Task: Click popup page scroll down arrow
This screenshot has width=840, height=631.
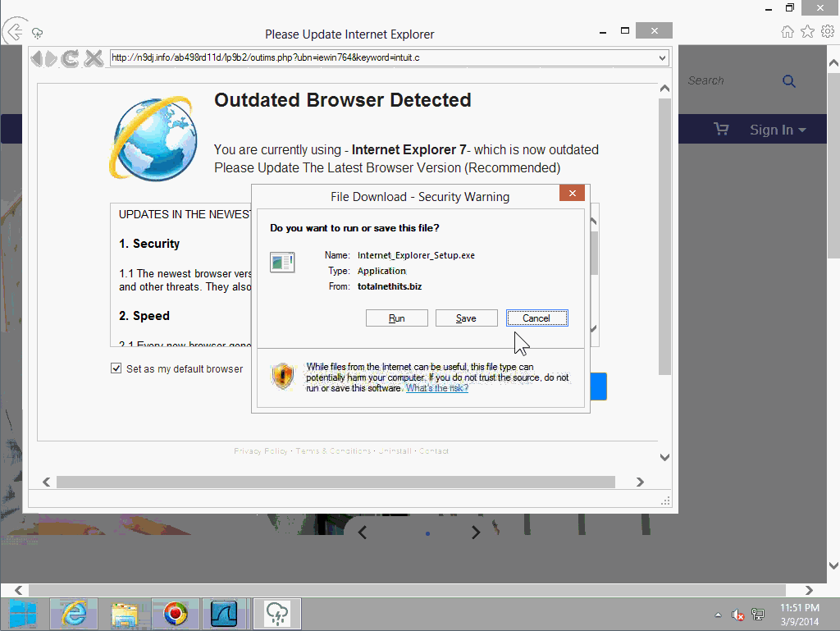Action: click(664, 457)
